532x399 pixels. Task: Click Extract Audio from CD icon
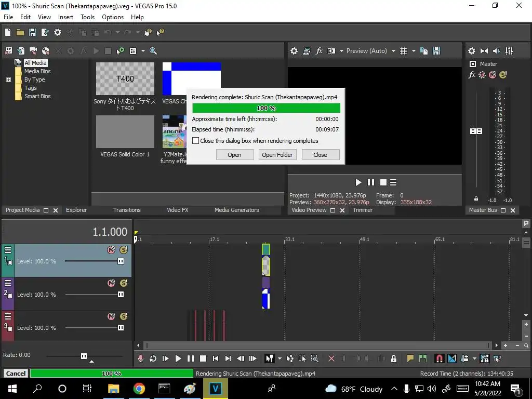(46, 51)
